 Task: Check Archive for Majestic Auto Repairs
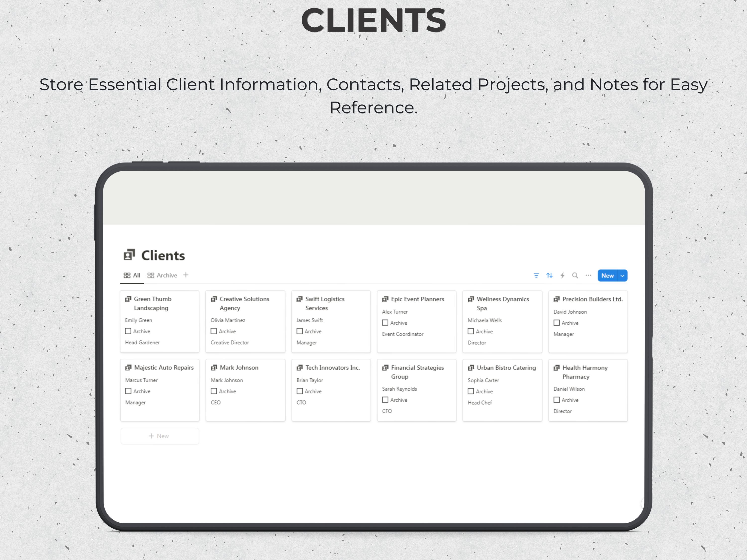[x=128, y=391]
